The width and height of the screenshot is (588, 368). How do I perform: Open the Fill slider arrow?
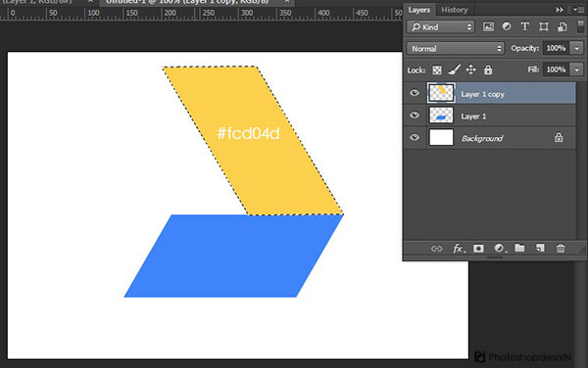point(577,69)
